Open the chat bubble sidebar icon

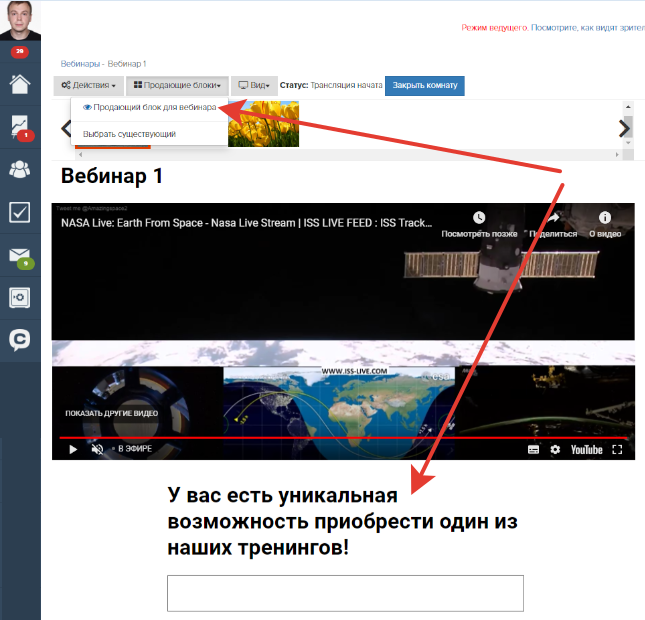[x=20, y=340]
